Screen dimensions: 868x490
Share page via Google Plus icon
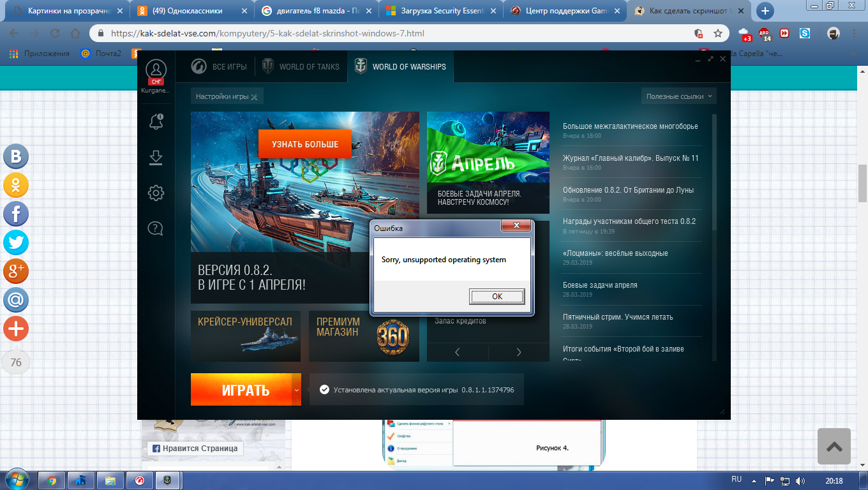pos(16,272)
